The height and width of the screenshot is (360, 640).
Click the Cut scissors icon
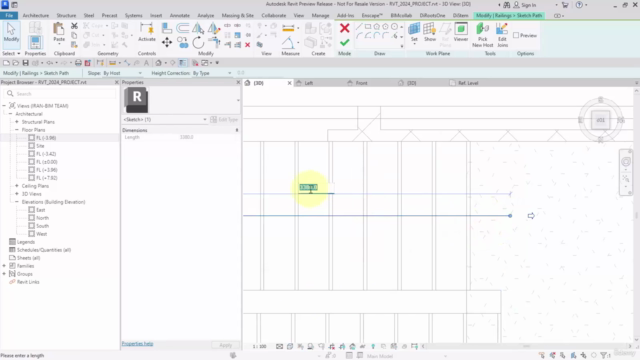point(74,26)
